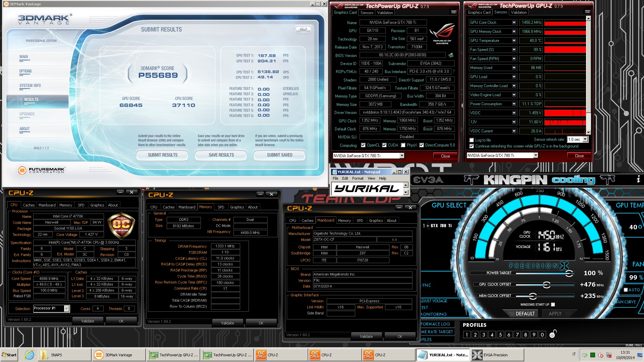Viewport: 644px width, 362px height.
Task: Open the GPU Core Clock sensor dropdown
Action: coord(514,22)
